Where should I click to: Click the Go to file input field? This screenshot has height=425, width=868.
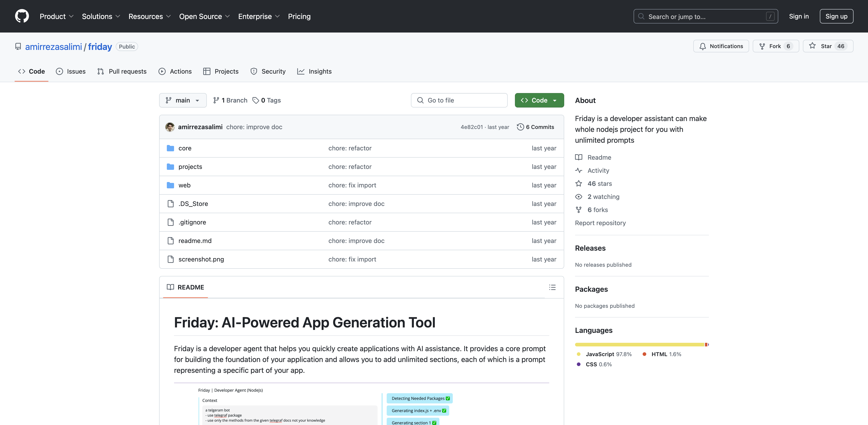[x=459, y=100]
